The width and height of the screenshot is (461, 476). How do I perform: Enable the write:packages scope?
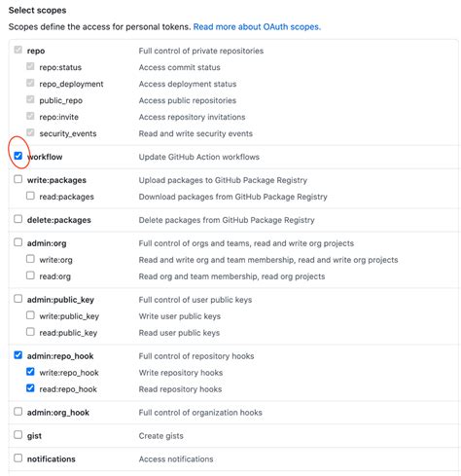18,179
